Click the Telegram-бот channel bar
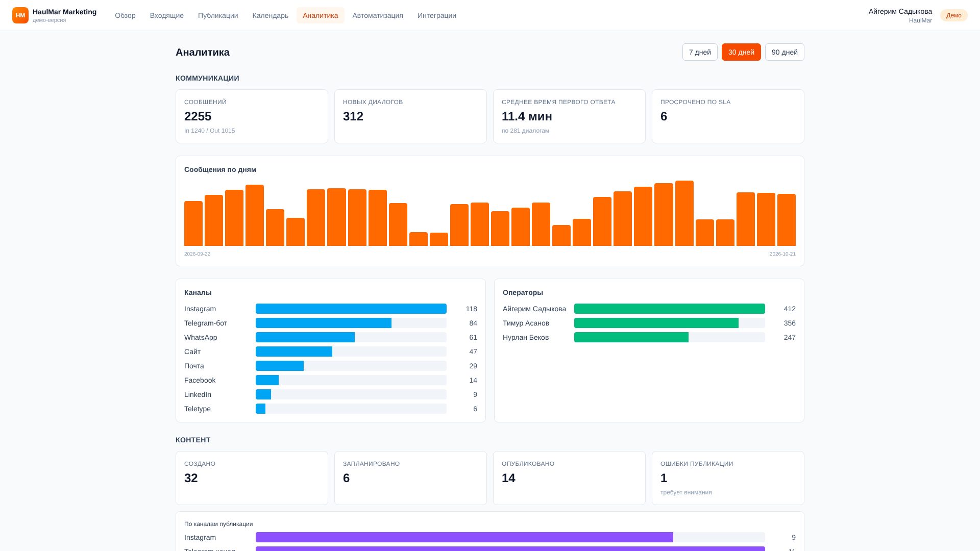Screen dimensions: 980x551 324,323
